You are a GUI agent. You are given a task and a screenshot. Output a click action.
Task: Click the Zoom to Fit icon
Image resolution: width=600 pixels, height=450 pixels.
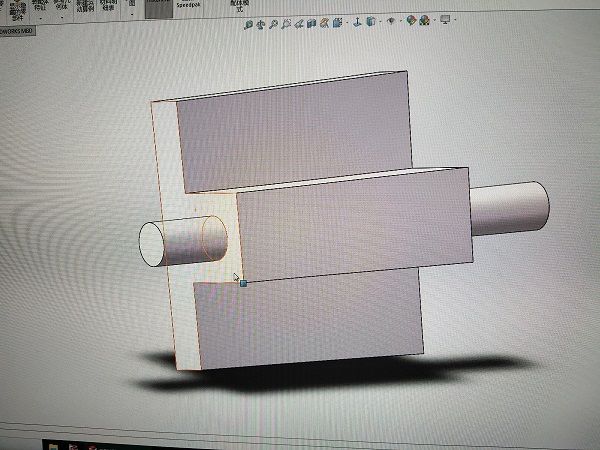(x=248, y=20)
